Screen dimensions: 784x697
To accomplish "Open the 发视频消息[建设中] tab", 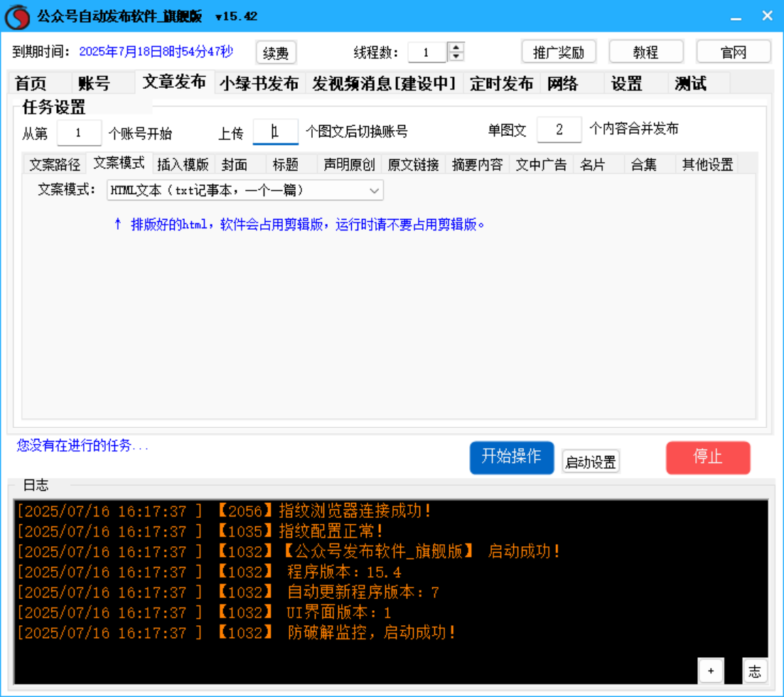I will tap(384, 83).
